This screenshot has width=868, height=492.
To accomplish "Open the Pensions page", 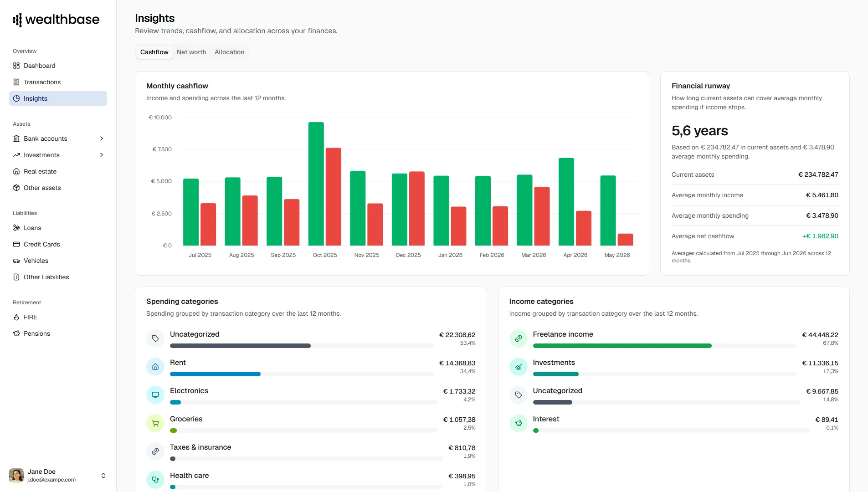I will 58,333.
